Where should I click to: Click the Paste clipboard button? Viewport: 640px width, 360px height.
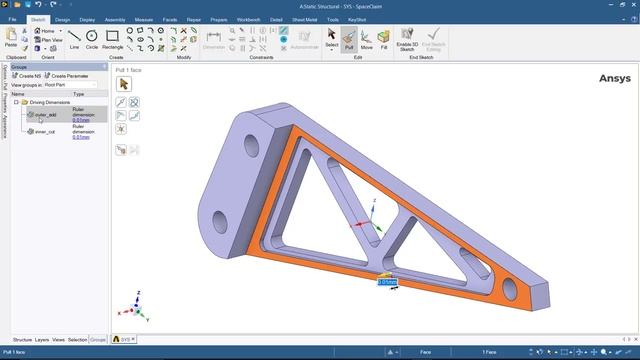coord(11,38)
